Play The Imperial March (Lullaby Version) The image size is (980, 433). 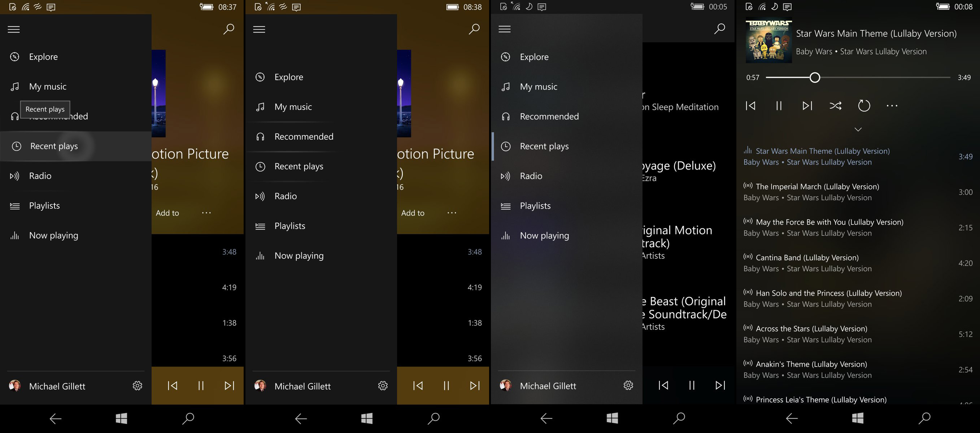coord(817,187)
